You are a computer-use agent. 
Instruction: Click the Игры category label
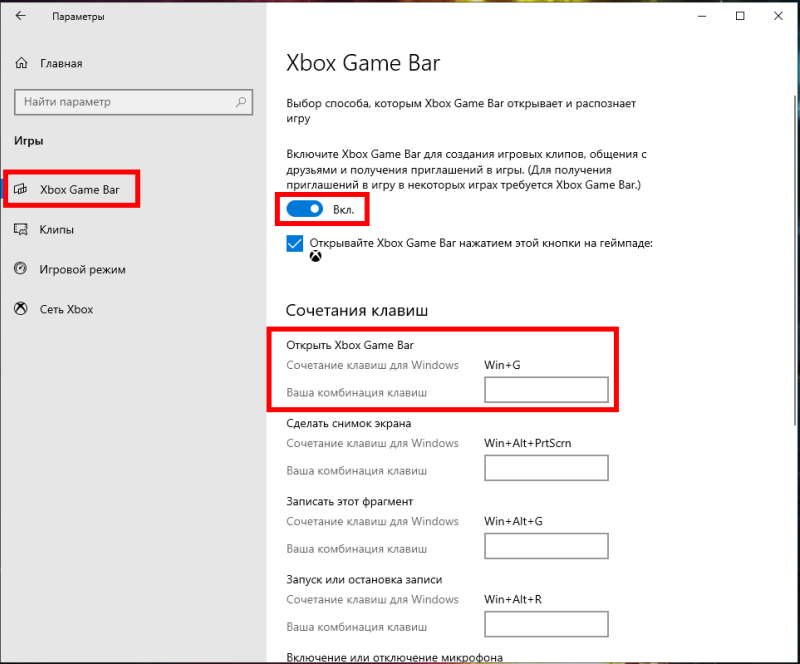pos(29,141)
